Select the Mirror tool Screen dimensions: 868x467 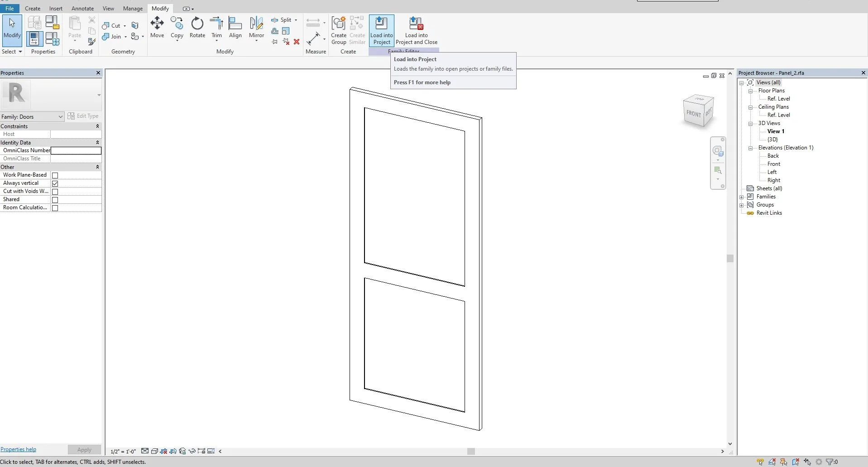256,28
